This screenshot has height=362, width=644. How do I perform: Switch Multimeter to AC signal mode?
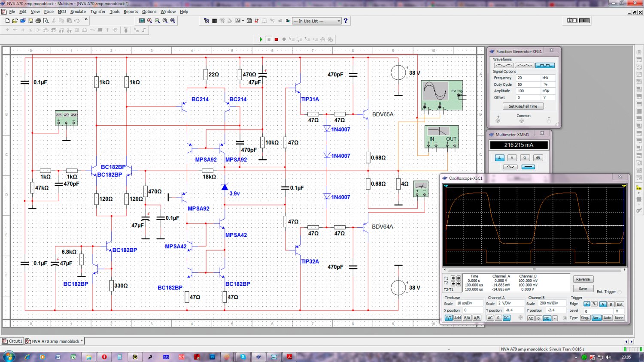point(510,167)
